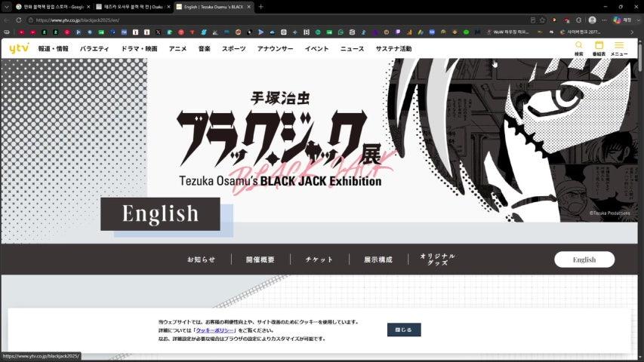This screenshot has height=362, width=644.
Task: Open the イベント menu
Action: click(x=316, y=48)
